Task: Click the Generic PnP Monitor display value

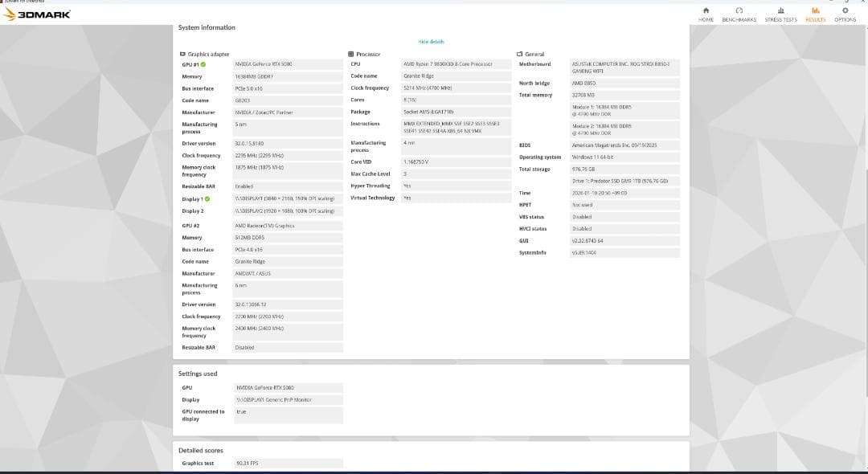Action: coord(287,399)
